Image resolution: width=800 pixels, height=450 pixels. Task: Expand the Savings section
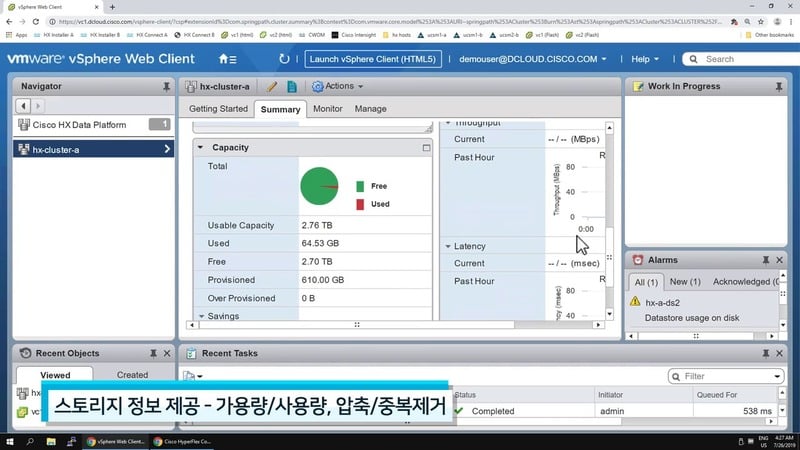(201, 316)
